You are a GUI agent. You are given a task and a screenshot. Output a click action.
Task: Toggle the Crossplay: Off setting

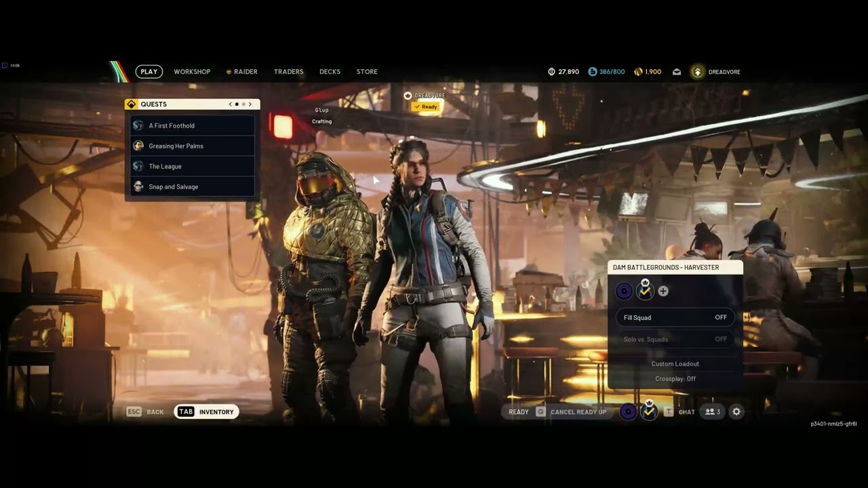point(675,379)
